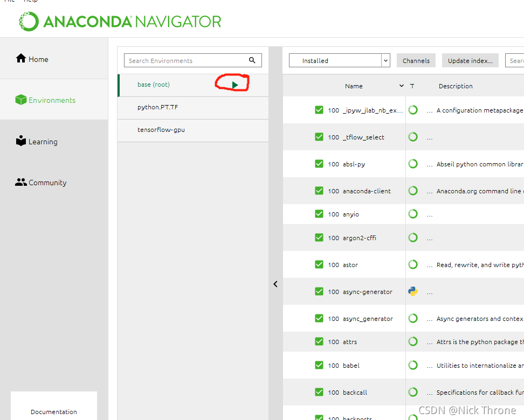The height and width of the screenshot is (420, 524).
Task: Click the ellipsis in the anyio row
Action: [430, 216]
